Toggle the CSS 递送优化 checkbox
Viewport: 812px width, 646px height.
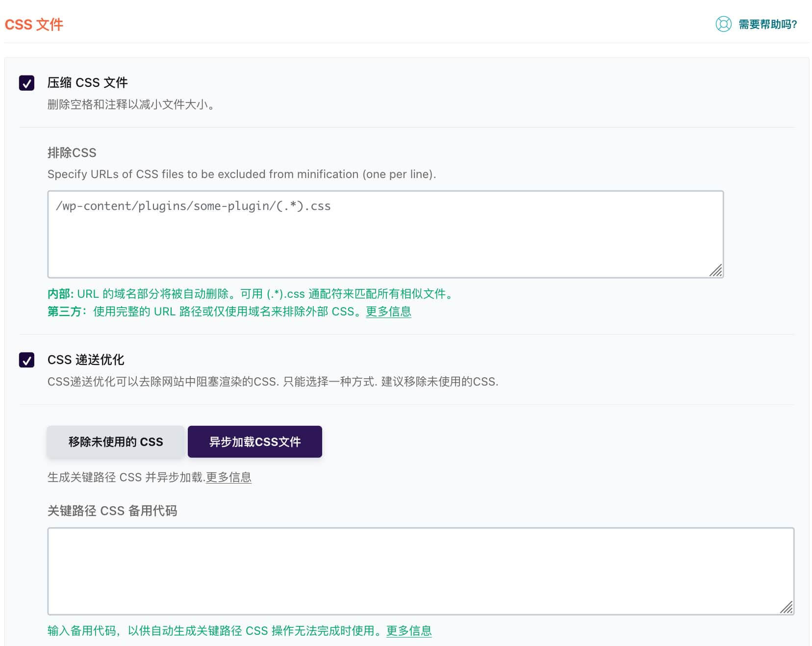[26, 360]
